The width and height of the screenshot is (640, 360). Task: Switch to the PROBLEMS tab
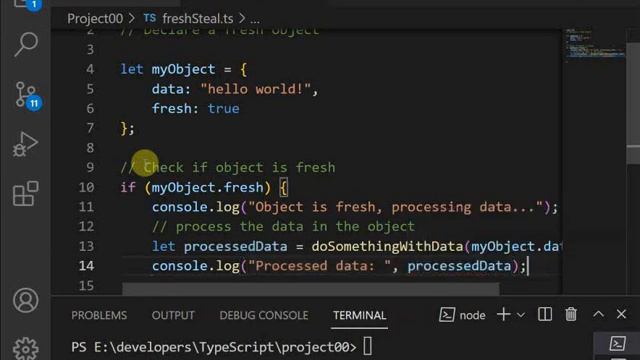(x=99, y=315)
